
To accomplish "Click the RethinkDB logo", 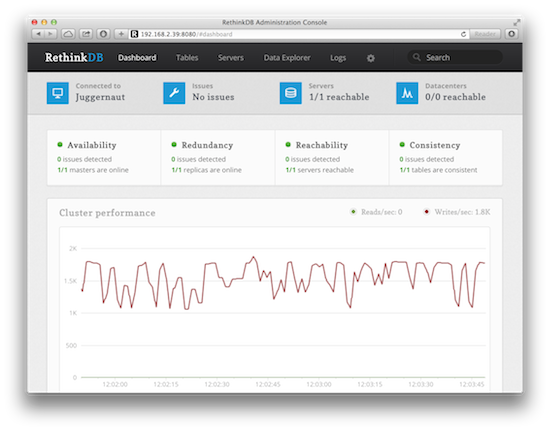I will coord(74,57).
